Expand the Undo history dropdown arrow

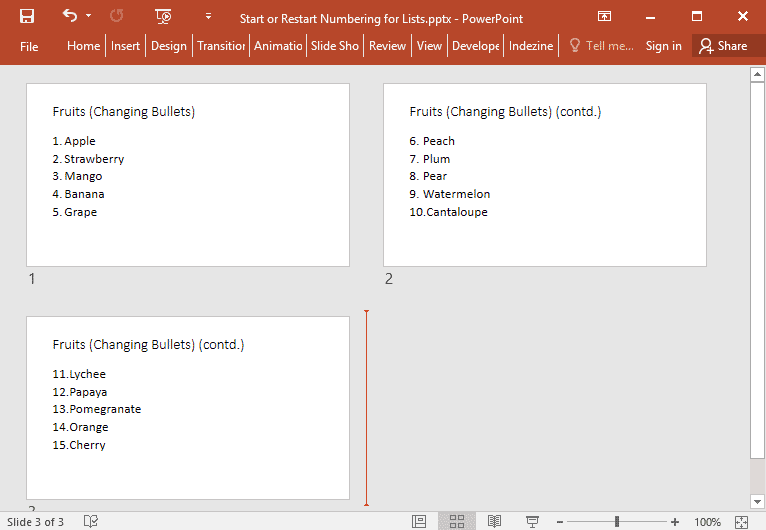(88, 16)
